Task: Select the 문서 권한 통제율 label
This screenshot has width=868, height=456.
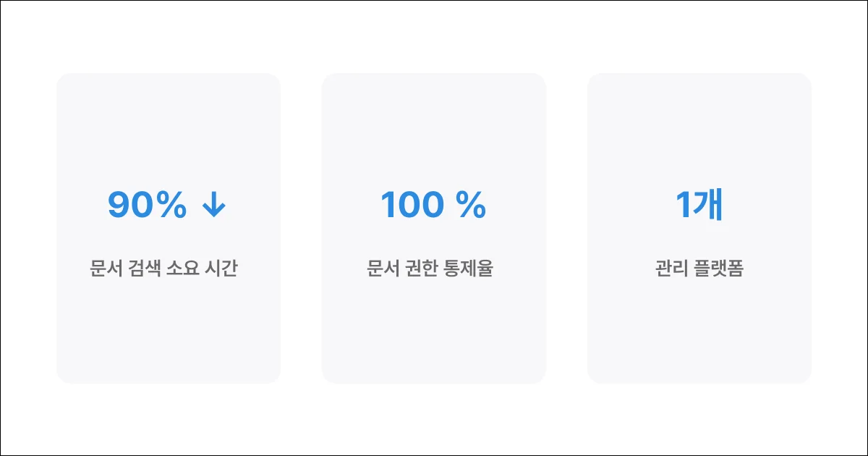Action: click(430, 269)
